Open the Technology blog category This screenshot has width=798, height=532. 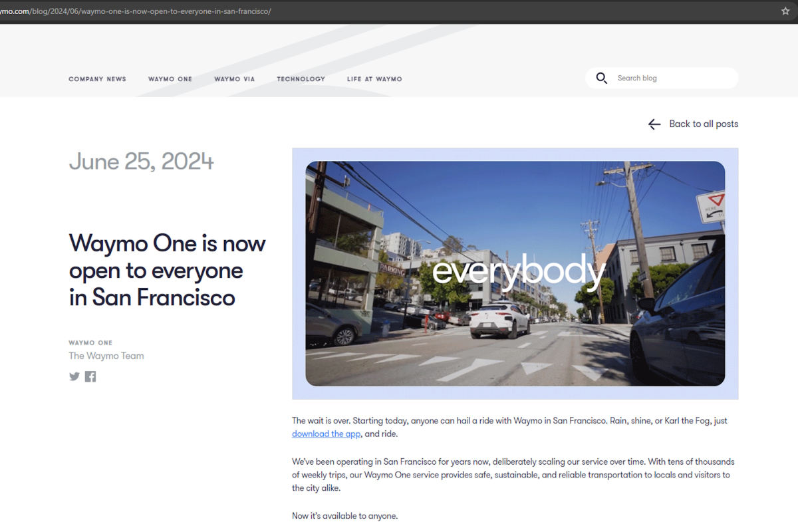point(301,78)
